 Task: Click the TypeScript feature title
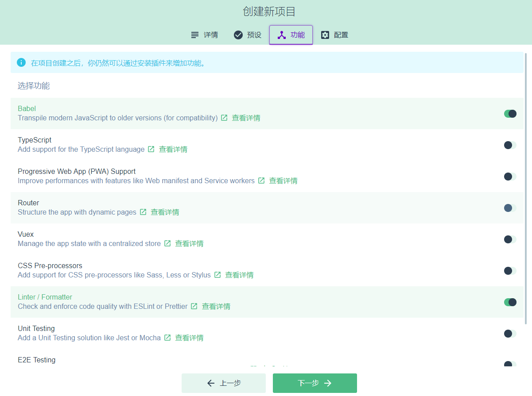[x=35, y=140]
